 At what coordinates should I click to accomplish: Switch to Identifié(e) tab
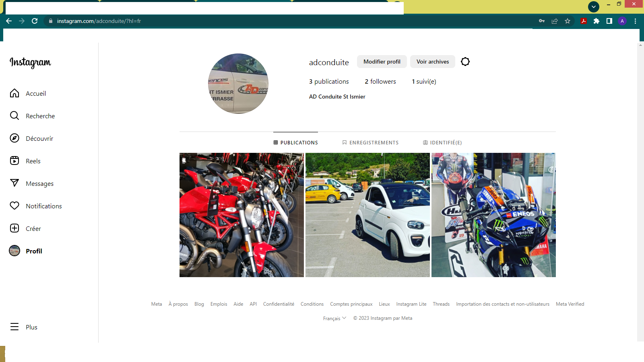click(x=442, y=142)
